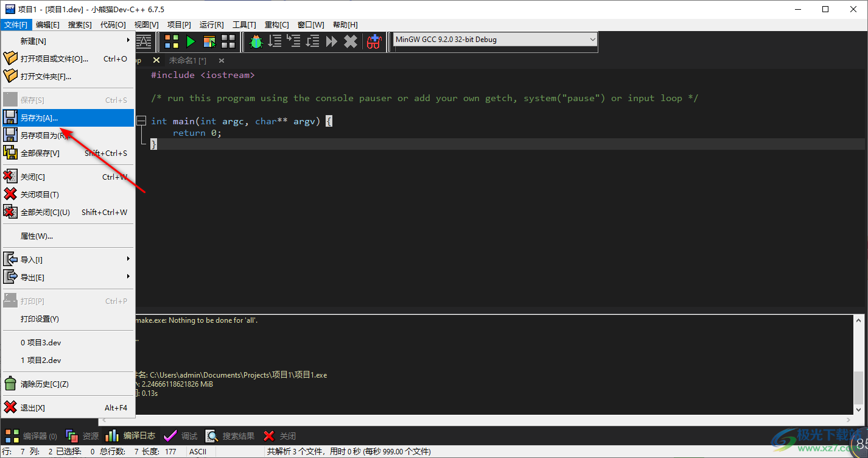Click the compile log scroll down arrow
Viewport: 868px width, 458px height.
coord(859,410)
